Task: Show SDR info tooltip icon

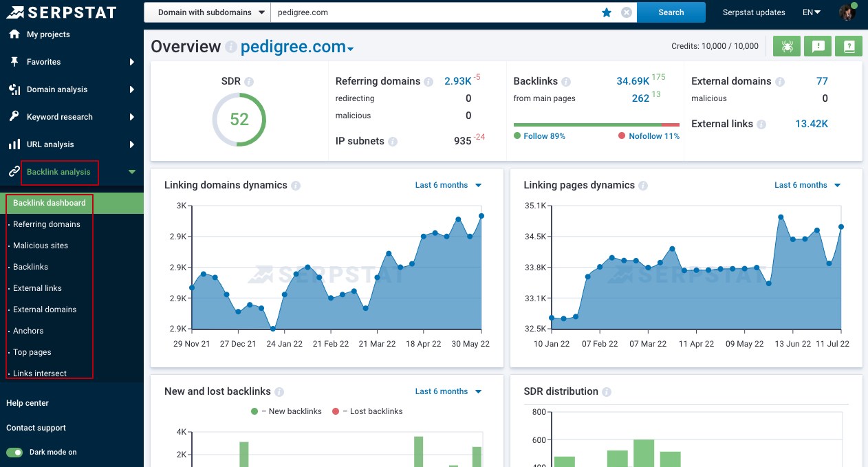Action: 249,82
